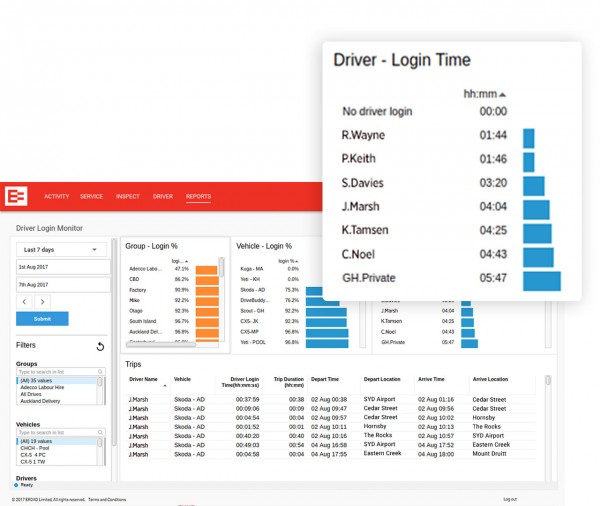Go to next date range arrow

tap(43, 301)
